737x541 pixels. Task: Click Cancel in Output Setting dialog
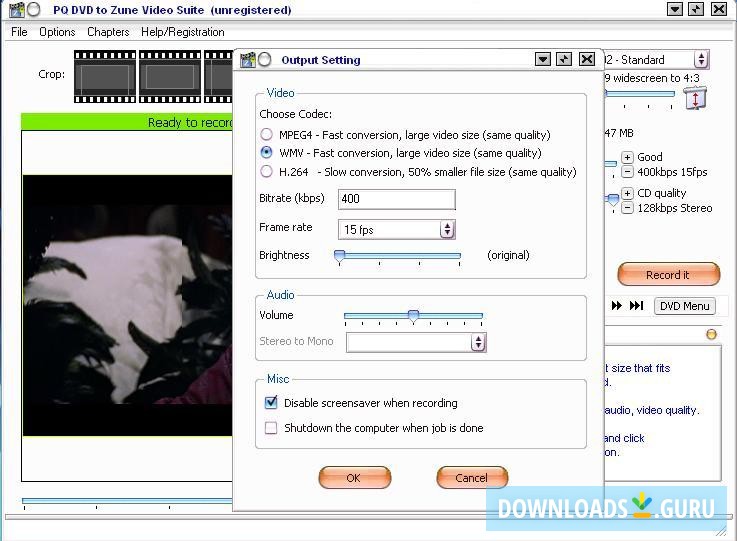click(472, 478)
